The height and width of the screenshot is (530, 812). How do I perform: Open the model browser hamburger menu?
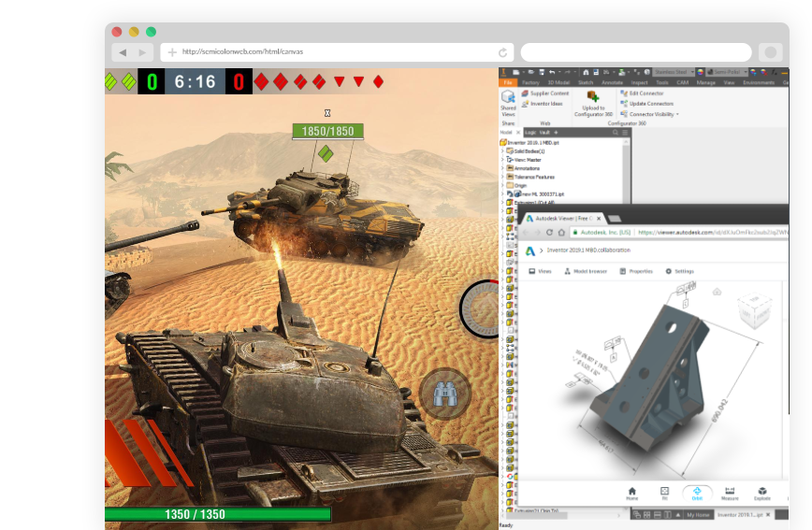point(625,133)
